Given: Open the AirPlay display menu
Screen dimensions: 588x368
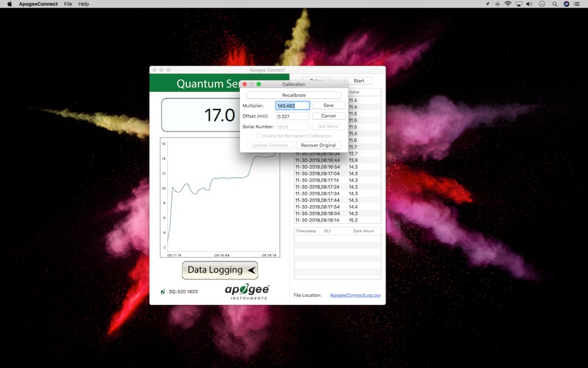Looking at the screenshot, I should [519, 4].
